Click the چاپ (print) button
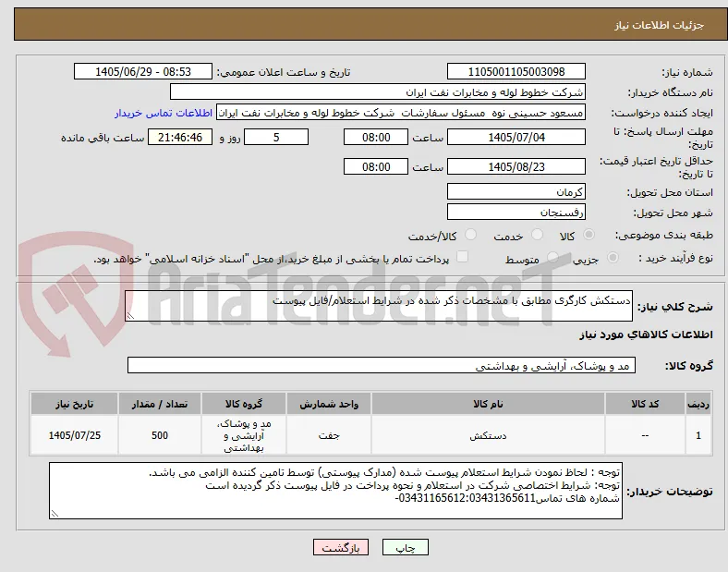 [x=406, y=547]
